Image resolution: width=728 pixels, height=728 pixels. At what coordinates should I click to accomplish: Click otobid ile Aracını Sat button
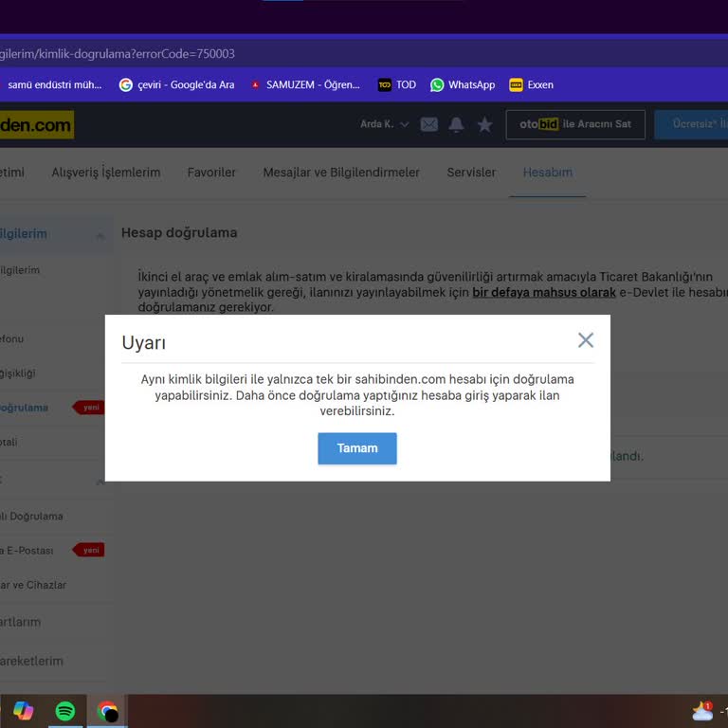[x=575, y=124]
